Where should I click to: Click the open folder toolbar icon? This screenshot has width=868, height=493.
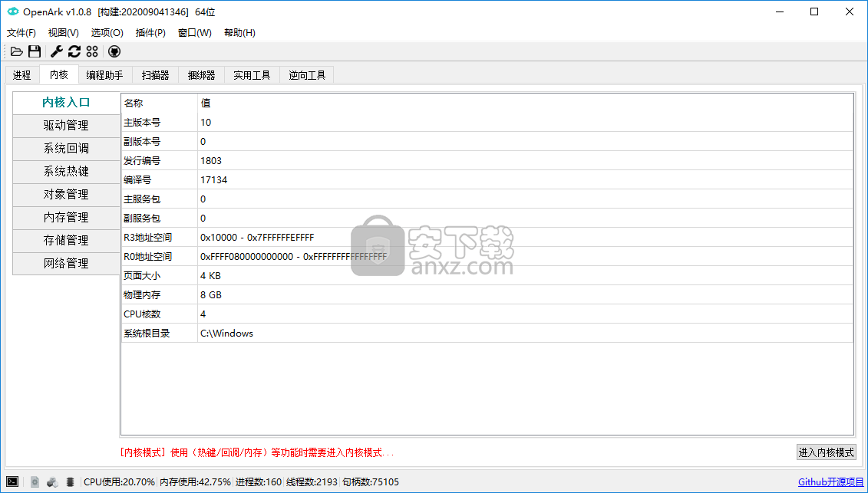click(x=17, y=51)
